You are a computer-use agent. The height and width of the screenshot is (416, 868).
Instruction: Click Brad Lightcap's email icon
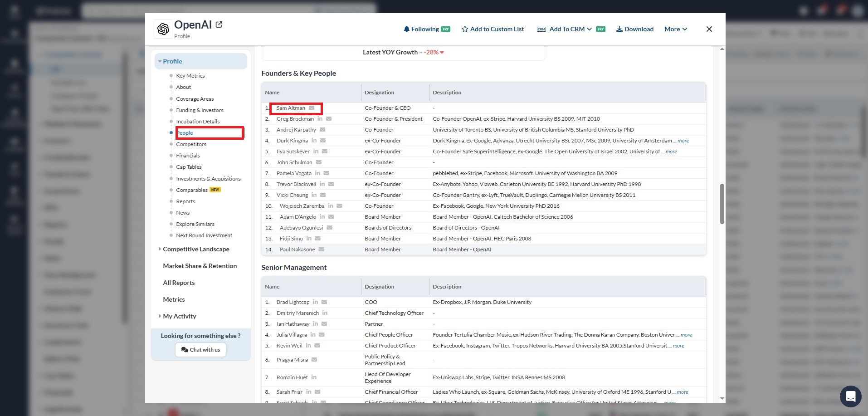(324, 302)
